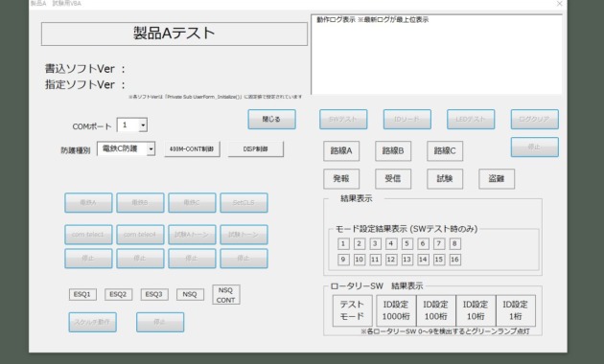Click the SetCLS button
Viewport: 604px width, 364px height.
(x=244, y=203)
